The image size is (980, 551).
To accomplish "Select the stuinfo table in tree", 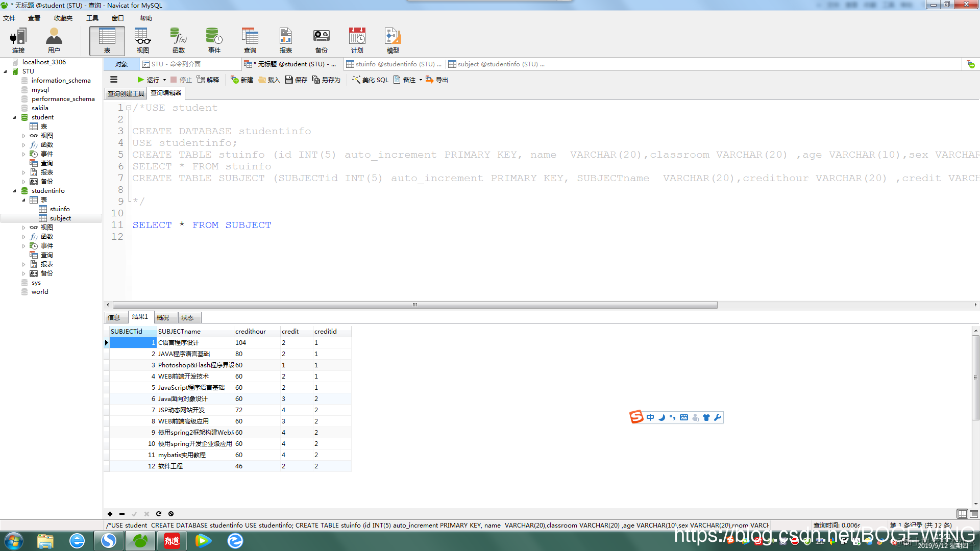I will [x=60, y=209].
